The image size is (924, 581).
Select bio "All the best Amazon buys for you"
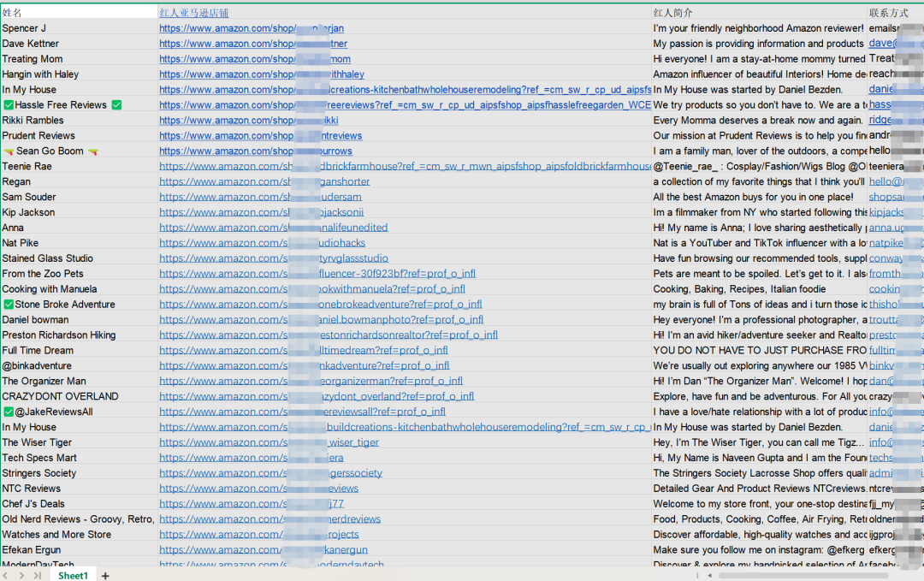point(759,197)
